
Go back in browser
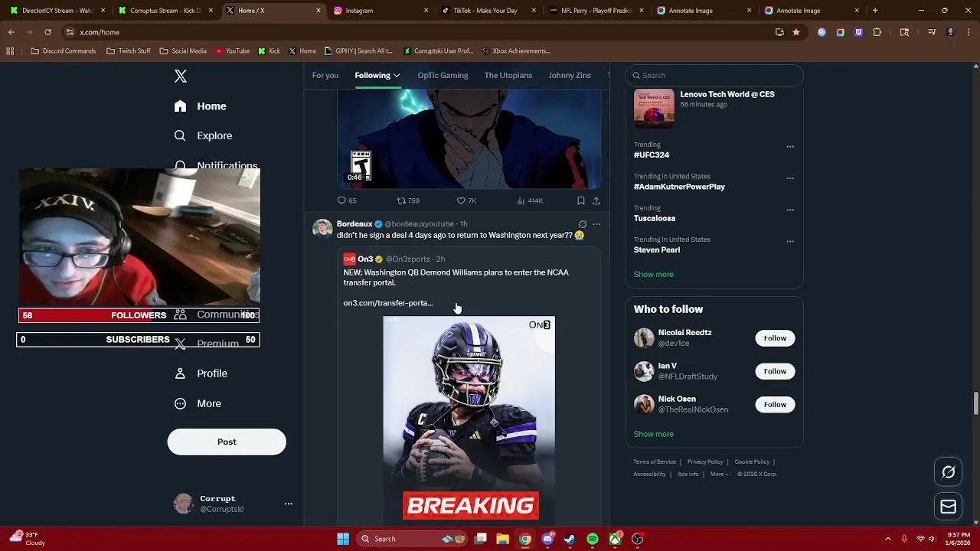pyautogui.click(x=11, y=32)
